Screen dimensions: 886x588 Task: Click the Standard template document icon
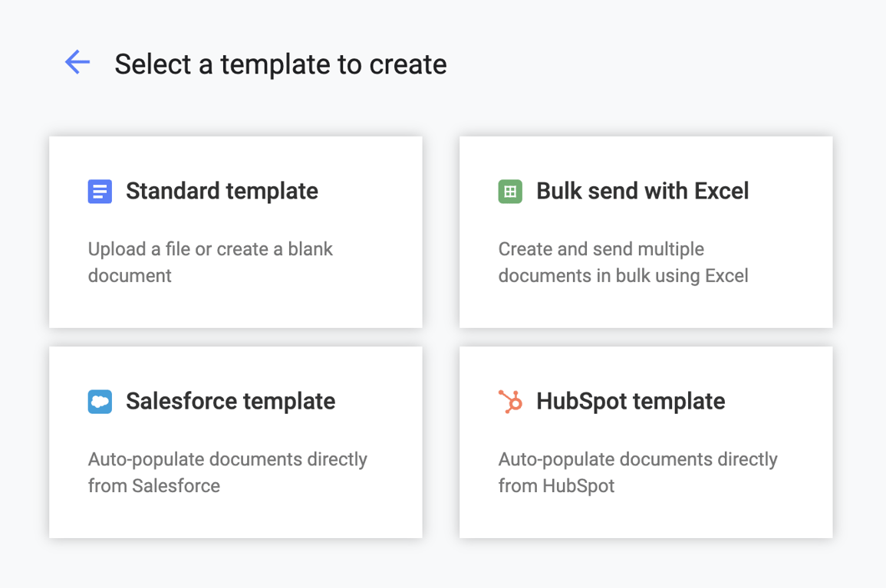[x=100, y=191]
